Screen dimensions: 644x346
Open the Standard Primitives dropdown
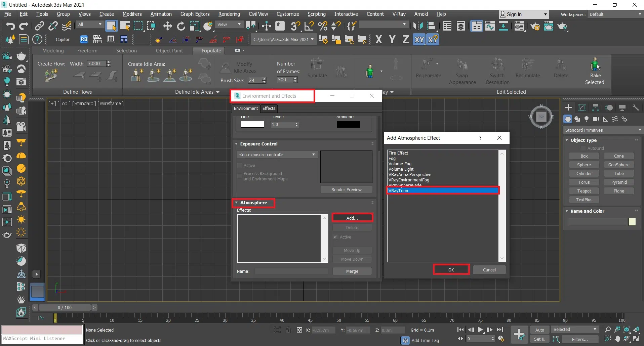coord(602,130)
